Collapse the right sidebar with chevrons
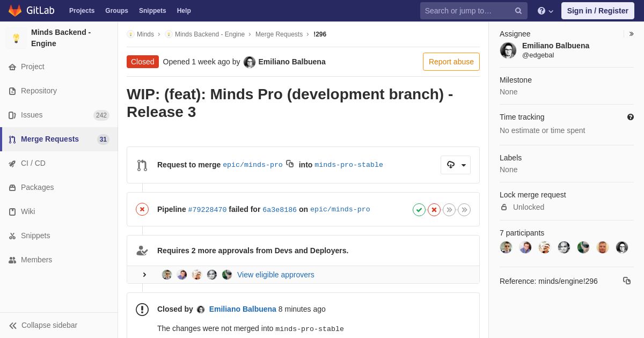 coord(631,34)
